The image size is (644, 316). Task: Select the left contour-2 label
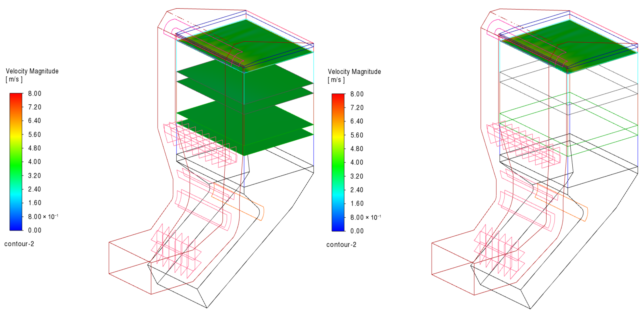coord(19,244)
